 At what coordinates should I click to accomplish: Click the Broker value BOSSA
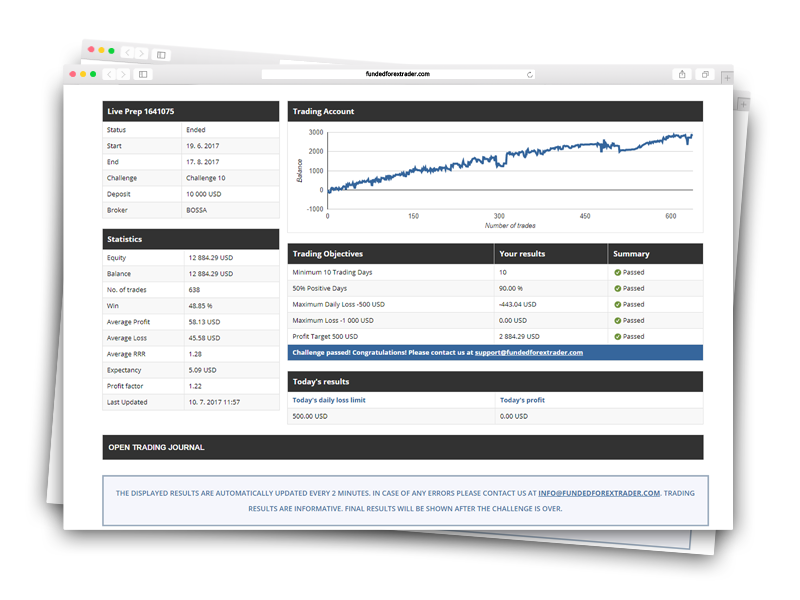click(196, 210)
